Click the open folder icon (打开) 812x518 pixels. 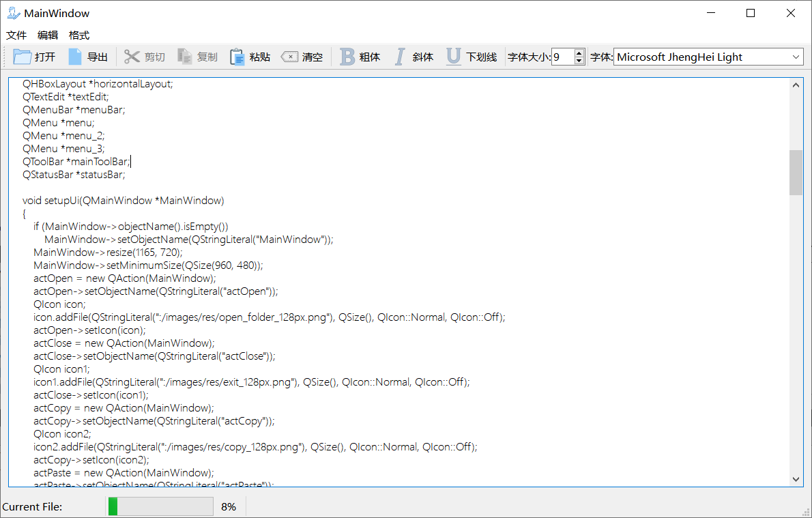23,57
